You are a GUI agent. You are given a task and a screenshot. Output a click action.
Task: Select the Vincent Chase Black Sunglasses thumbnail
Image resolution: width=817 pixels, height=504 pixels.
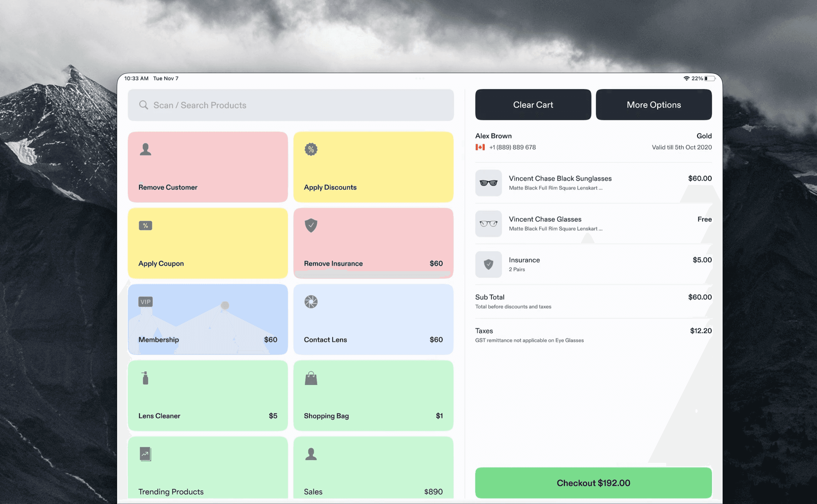coord(488,183)
